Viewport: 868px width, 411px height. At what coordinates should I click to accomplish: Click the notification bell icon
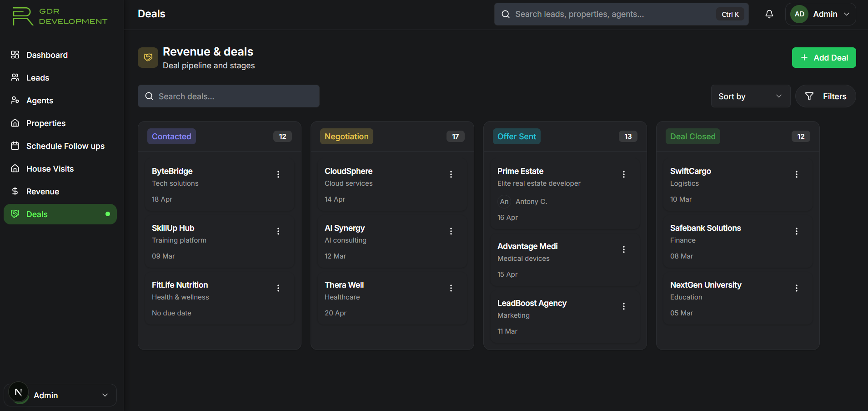coord(769,14)
